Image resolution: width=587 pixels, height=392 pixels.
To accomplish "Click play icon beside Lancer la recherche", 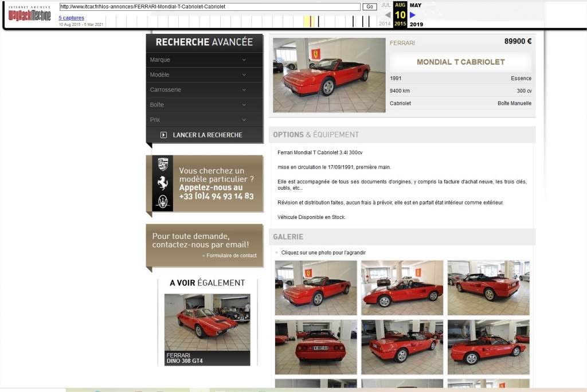I will (163, 135).
